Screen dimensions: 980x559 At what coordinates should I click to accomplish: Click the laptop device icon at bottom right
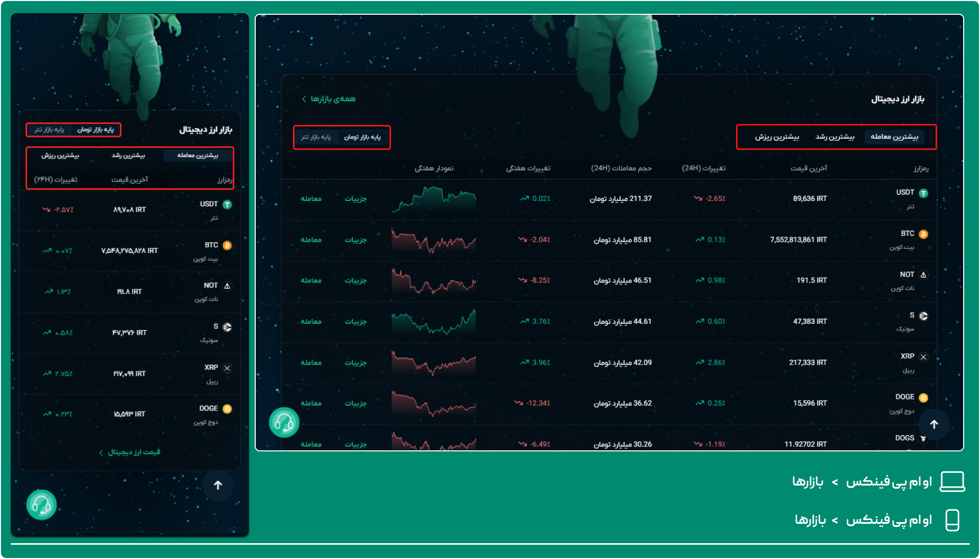tap(952, 481)
